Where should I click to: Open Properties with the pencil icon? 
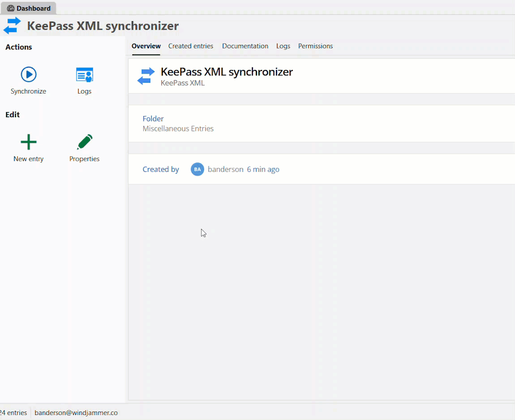[x=84, y=142]
